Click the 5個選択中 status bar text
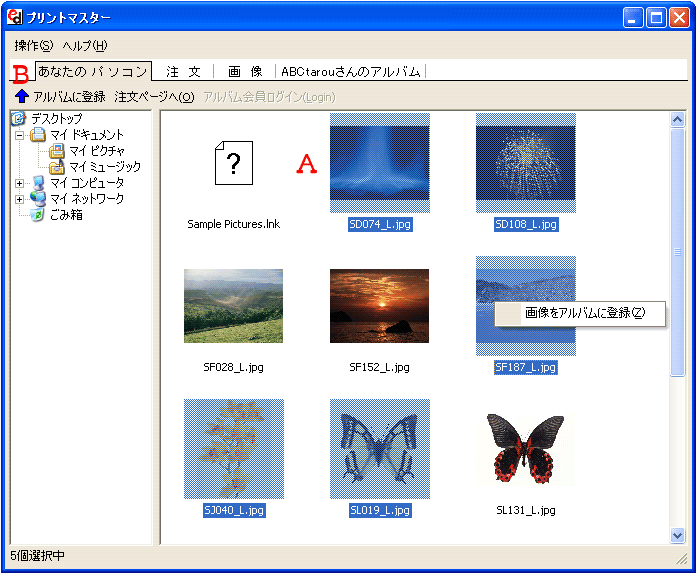This screenshot has width=696, height=574. pos(37,555)
